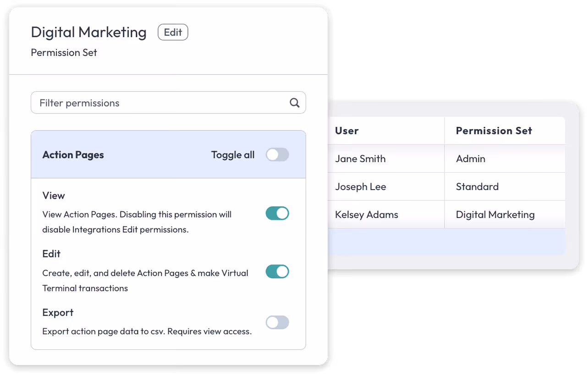Enable the Export permission toggle
This screenshot has width=588, height=376.
277,322
